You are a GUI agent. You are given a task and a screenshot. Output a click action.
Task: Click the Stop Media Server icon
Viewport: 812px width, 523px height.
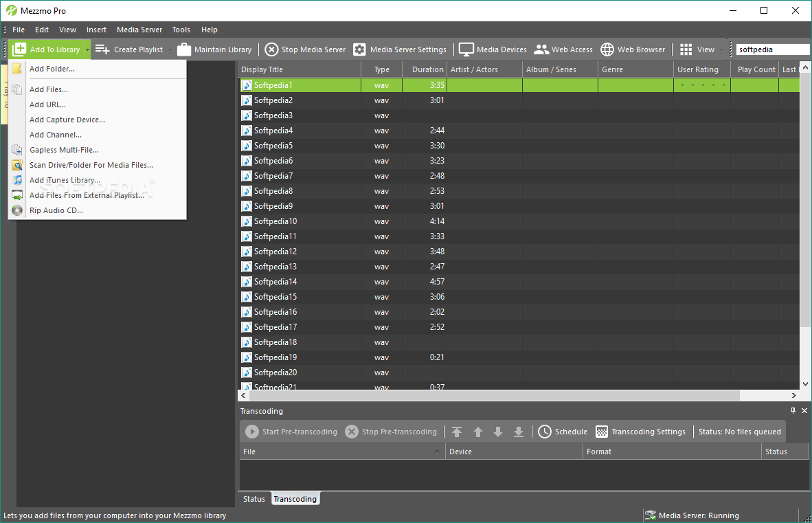[271, 49]
